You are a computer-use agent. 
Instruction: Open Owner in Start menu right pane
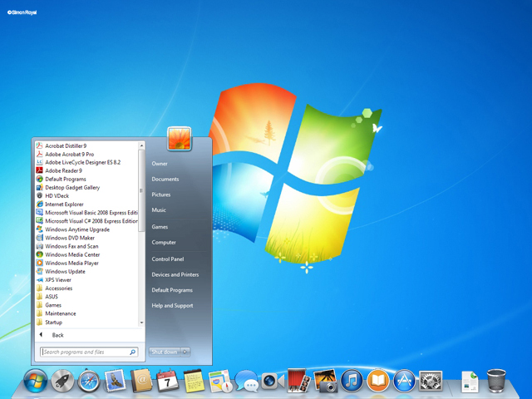160,164
